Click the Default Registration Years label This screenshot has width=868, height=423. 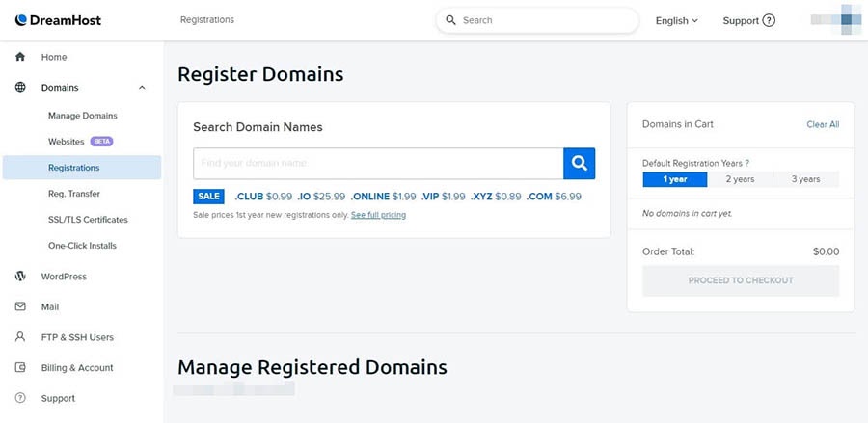695,163
